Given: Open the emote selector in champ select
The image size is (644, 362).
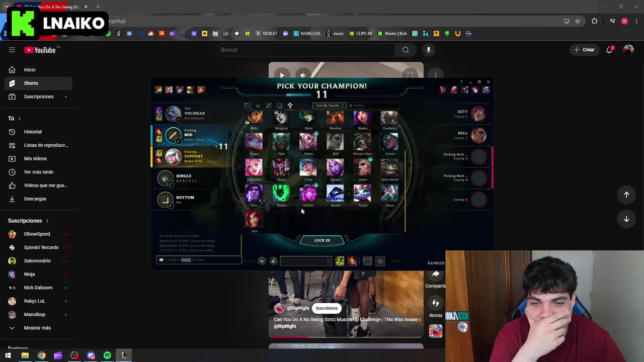Looking at the screenshot, I should click(380, 261).
